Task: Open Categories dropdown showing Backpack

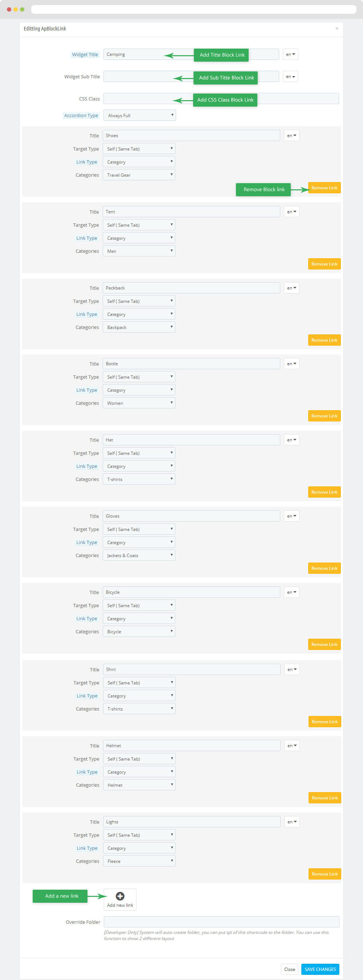Action: tap(139, 327)
